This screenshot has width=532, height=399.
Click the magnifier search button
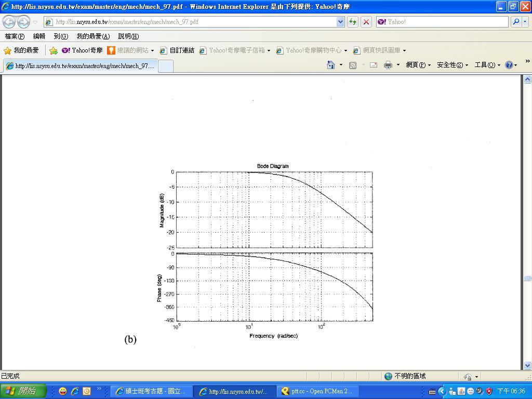click(516, 22)
